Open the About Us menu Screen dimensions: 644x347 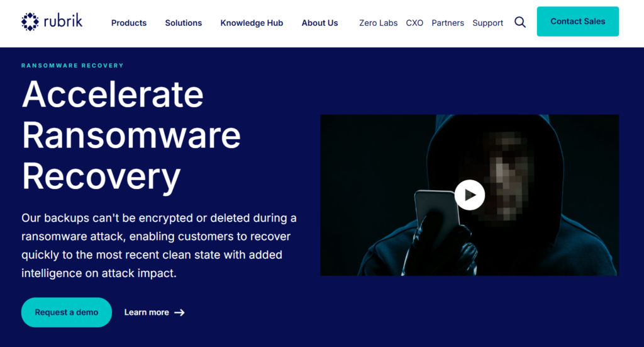(x=320, y=23)
